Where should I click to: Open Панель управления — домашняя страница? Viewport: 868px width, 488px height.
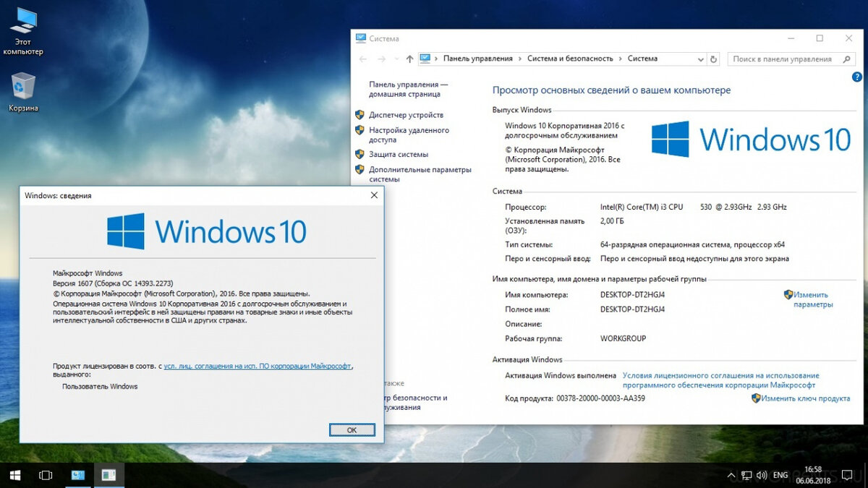tap(408, 89)
